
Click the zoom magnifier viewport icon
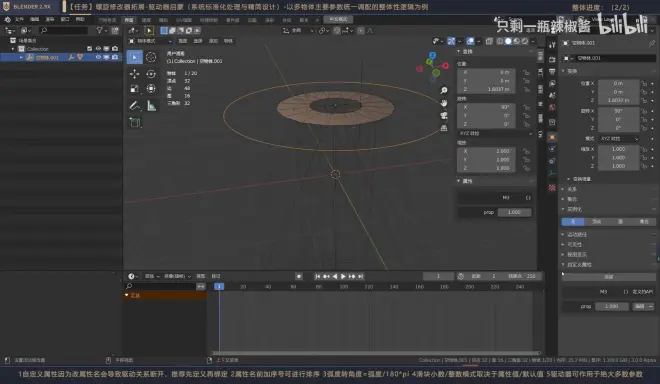coord(444,90)
